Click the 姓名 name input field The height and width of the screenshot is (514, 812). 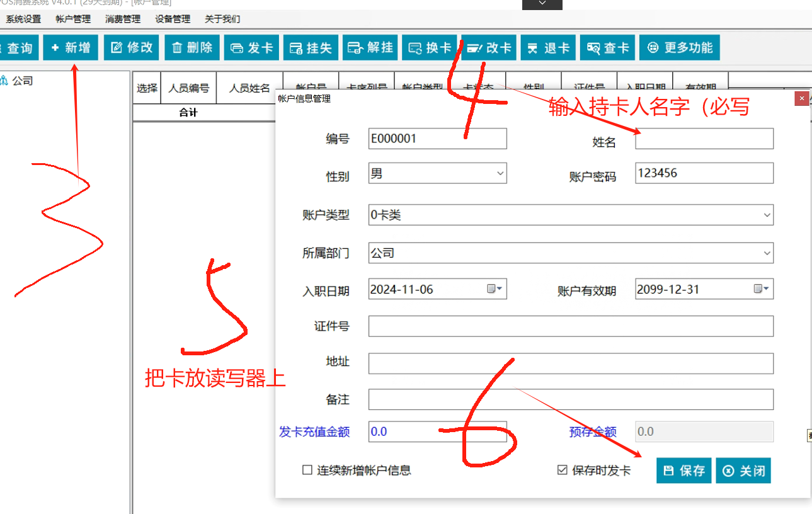pos(704,139)
